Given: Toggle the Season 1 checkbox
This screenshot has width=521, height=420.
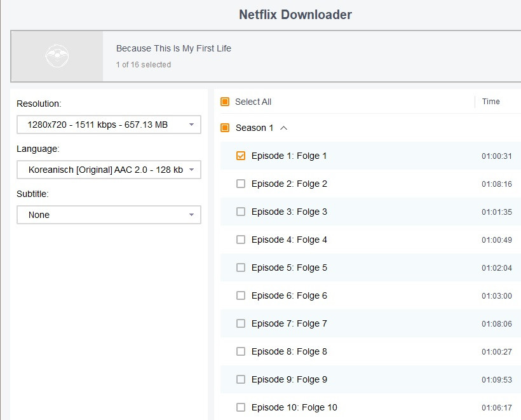Looking at the screenshot, I should coord(225,128).
